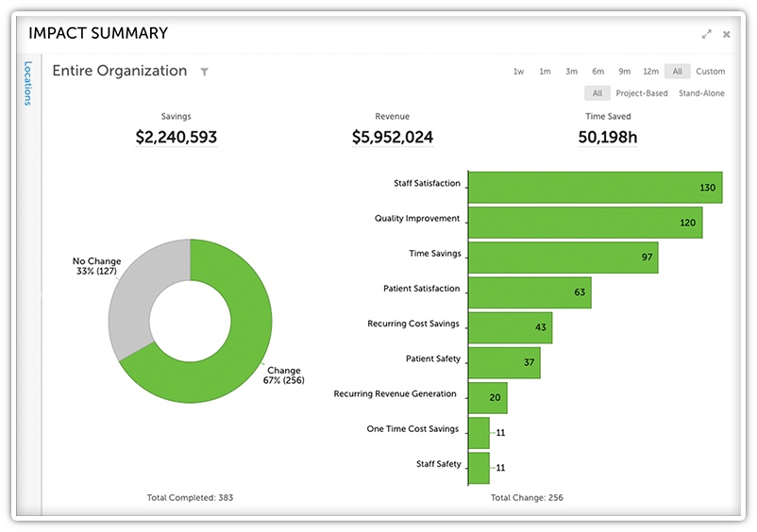Select the 1m time range

pyautogui.click(x=545, y=72)
